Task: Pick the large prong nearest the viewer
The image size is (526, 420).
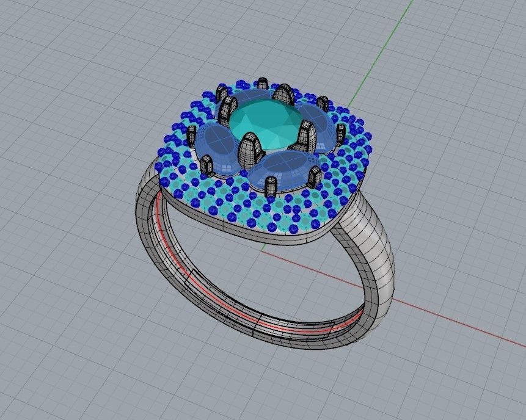Action: 251,150
